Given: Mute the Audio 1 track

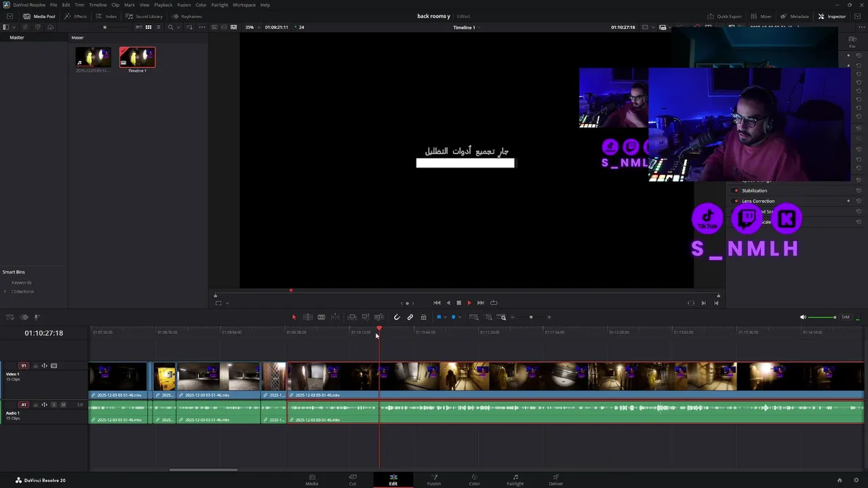Looking at the screenshot, I should [x=63, y=405].
